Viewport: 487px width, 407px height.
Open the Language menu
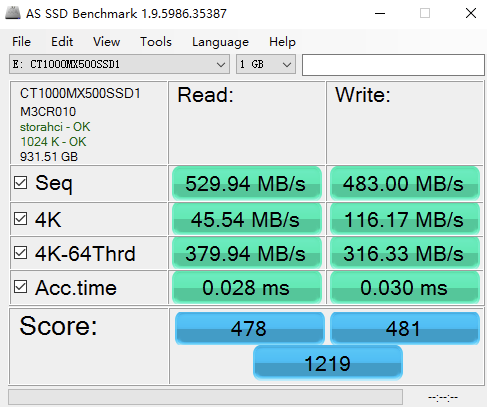[x=220, y=42]
